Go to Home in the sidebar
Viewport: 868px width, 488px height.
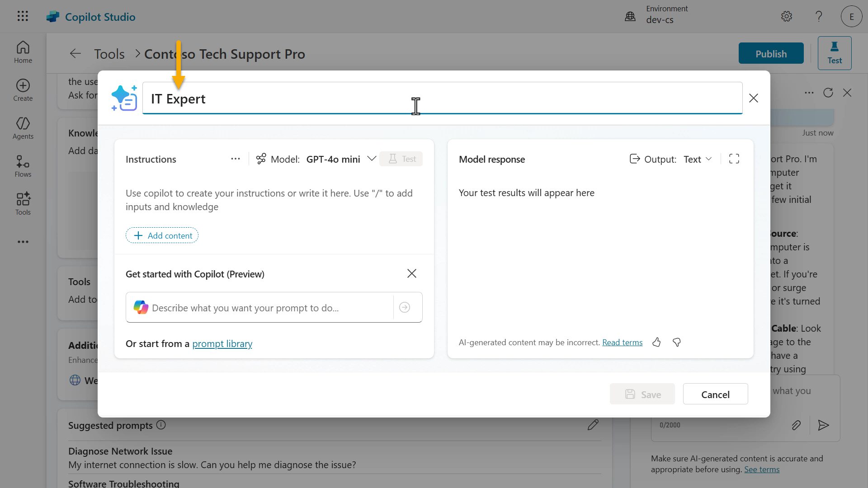[23, 52]
